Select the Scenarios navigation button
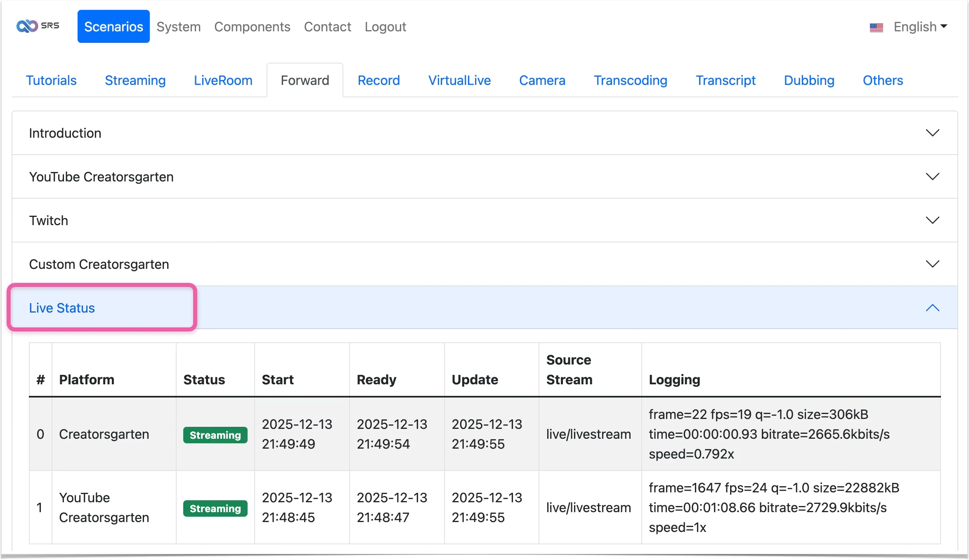The height and width of the screenshot is (560, 969). 113,27
